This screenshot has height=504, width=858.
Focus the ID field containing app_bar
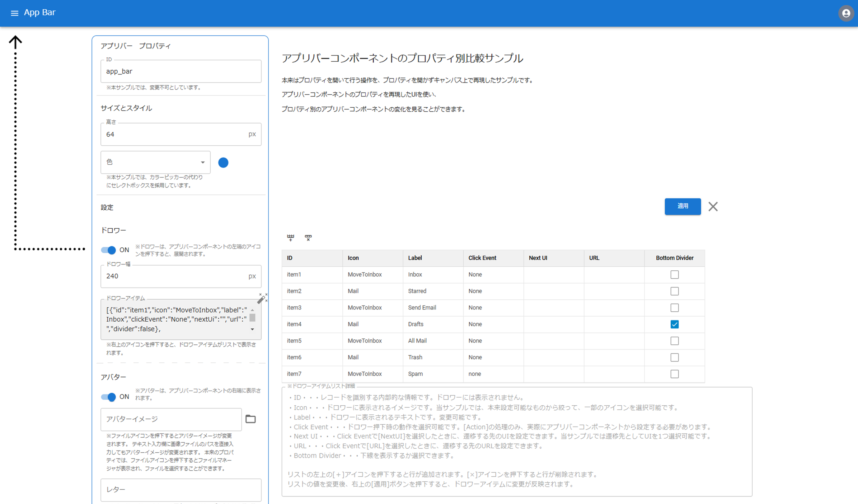pos(181,72)
